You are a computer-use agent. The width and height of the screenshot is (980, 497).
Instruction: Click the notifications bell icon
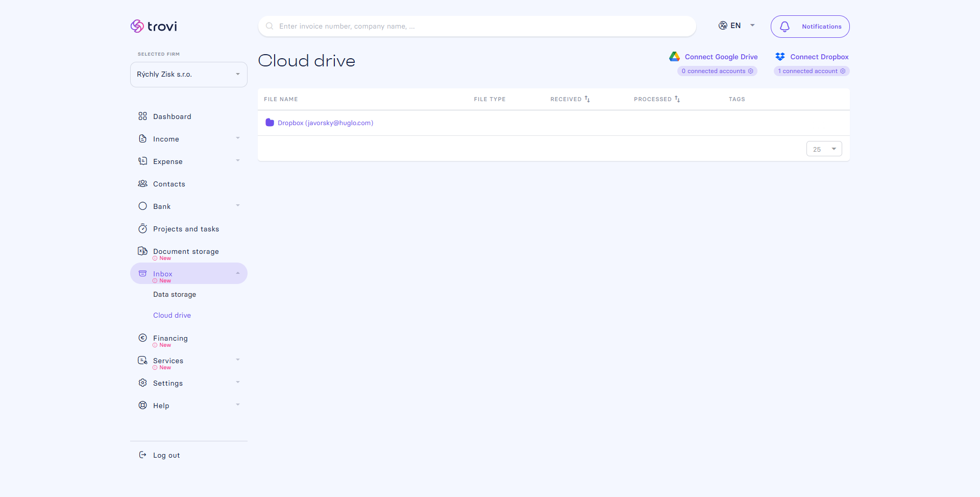(x=785, y=27)
